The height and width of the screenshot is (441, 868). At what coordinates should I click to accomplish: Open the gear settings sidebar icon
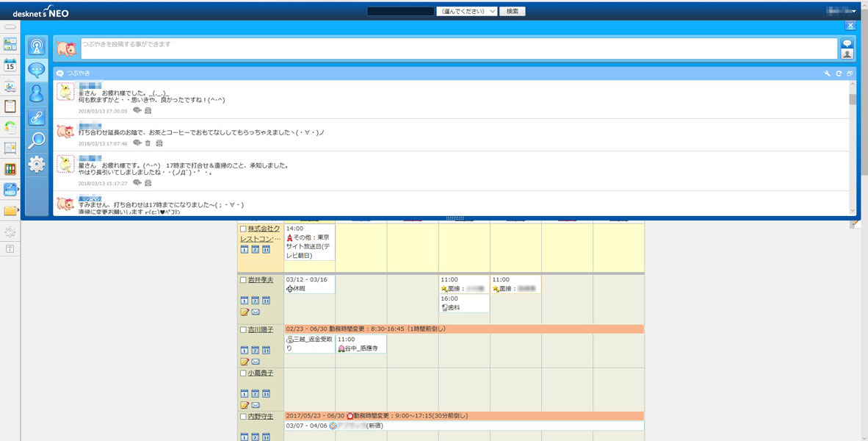click(x=36, y=164)
